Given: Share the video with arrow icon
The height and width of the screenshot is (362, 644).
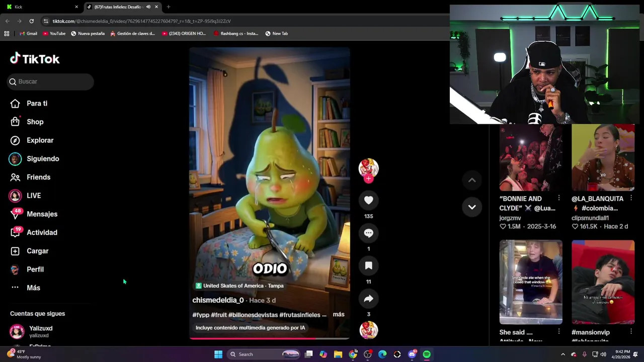Looking at the screenshot, I should click(368, 299).
